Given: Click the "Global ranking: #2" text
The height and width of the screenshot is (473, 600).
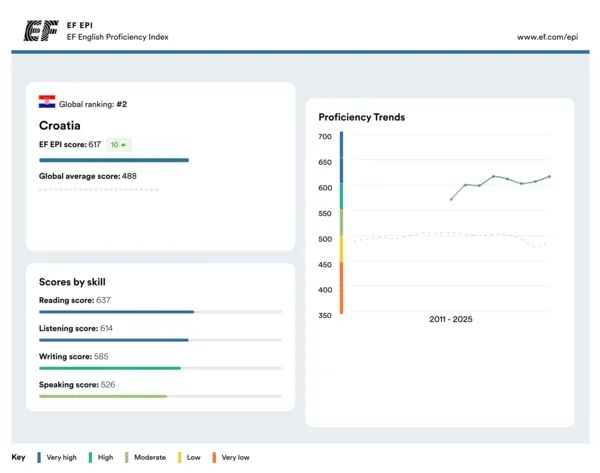Looking at the screenshot, I should (x=93, y=104).
